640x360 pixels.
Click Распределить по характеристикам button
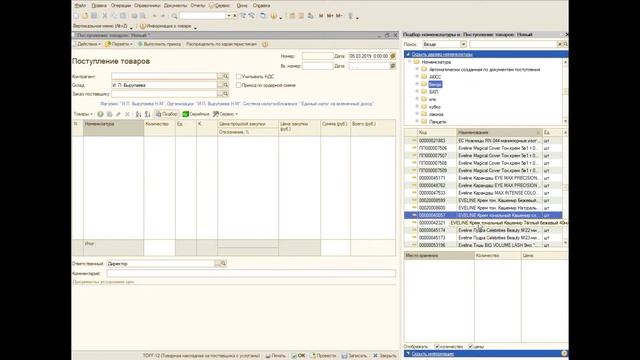pos(221,44)
